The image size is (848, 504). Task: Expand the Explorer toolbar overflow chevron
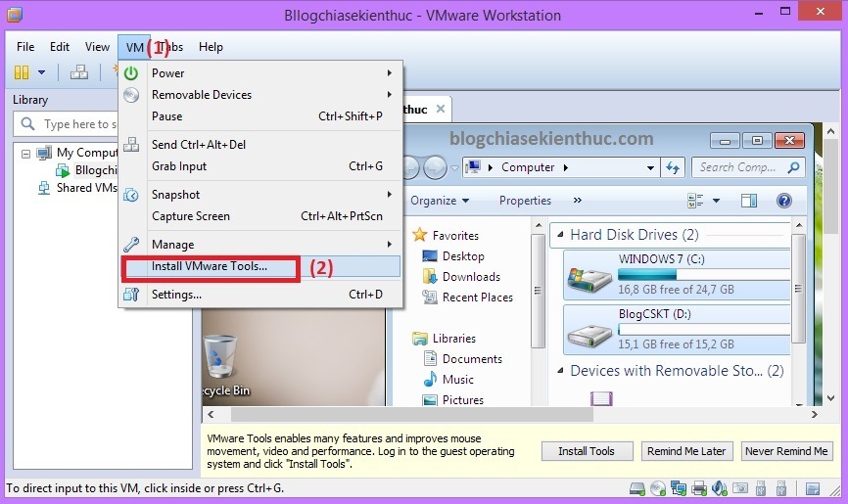click(578, 200)
